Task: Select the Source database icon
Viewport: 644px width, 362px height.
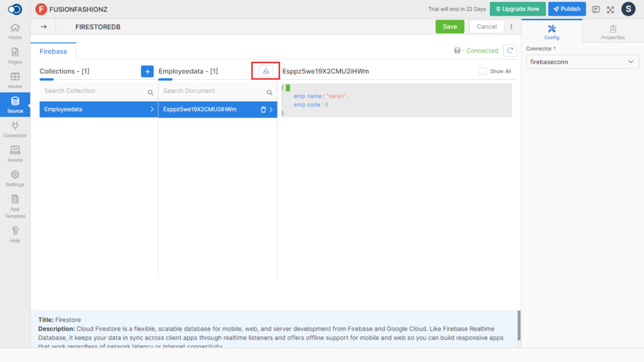Action: pos(15,105)
